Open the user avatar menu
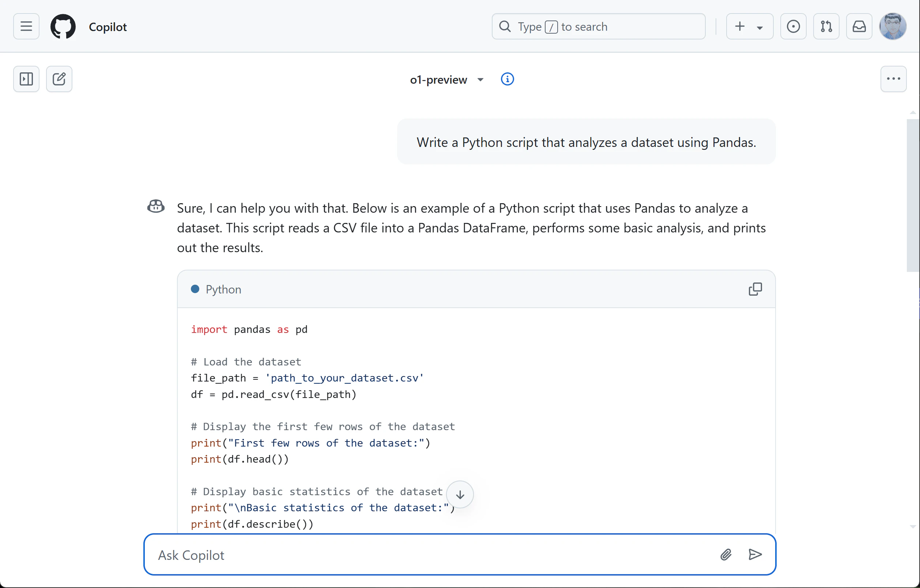The width and height of the screenshot is (920, 588). (x=893, y=26)
